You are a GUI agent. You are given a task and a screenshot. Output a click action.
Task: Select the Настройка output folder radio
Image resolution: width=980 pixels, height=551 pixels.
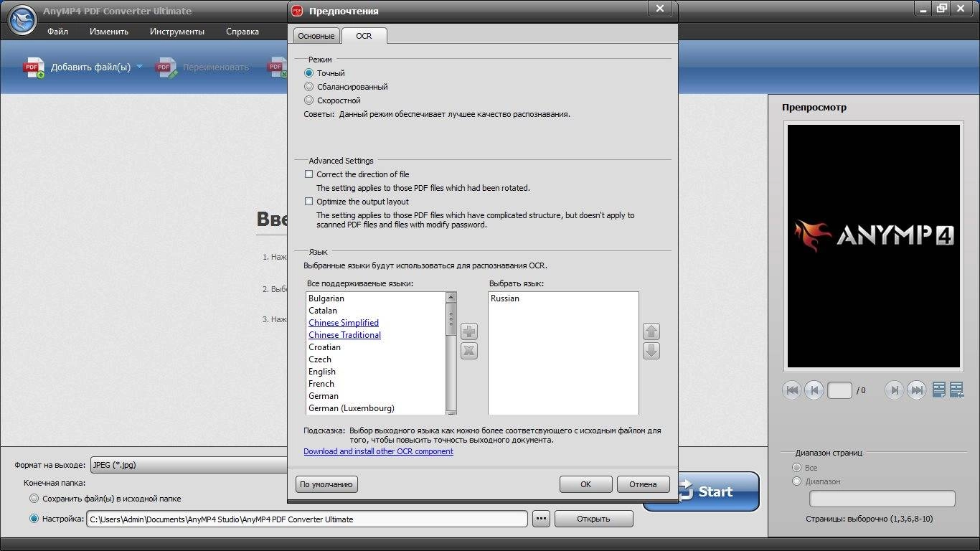pyautogui.click(x=34, y=519)
